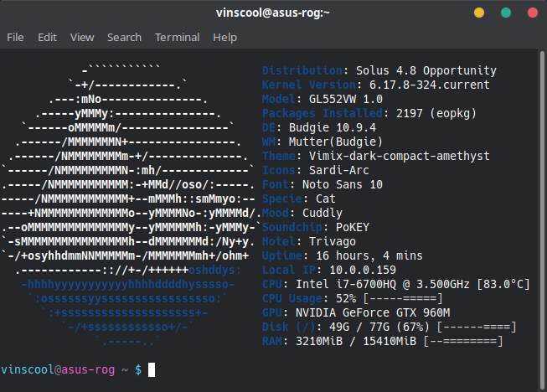Click the uptime '16 hours, 4 mins'
This screenshot has height=392, width=547.
click(x=369, y=256)
